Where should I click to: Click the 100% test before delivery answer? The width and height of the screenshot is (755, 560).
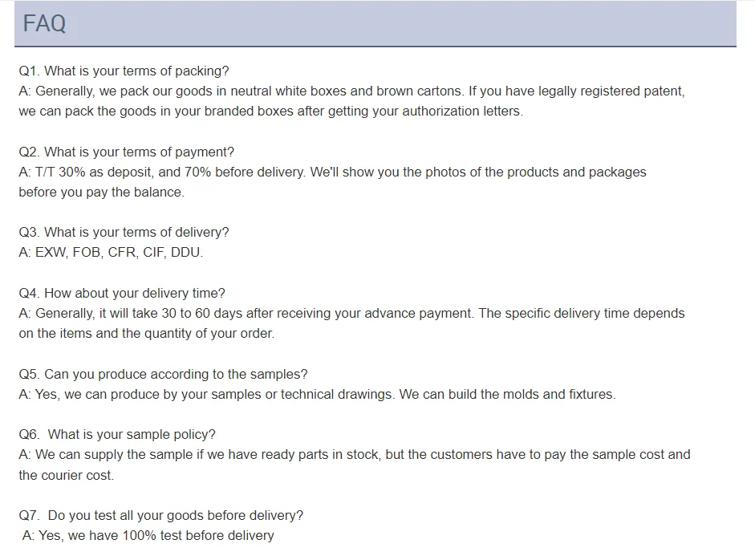pyautogui.click(x=148, y=535)
